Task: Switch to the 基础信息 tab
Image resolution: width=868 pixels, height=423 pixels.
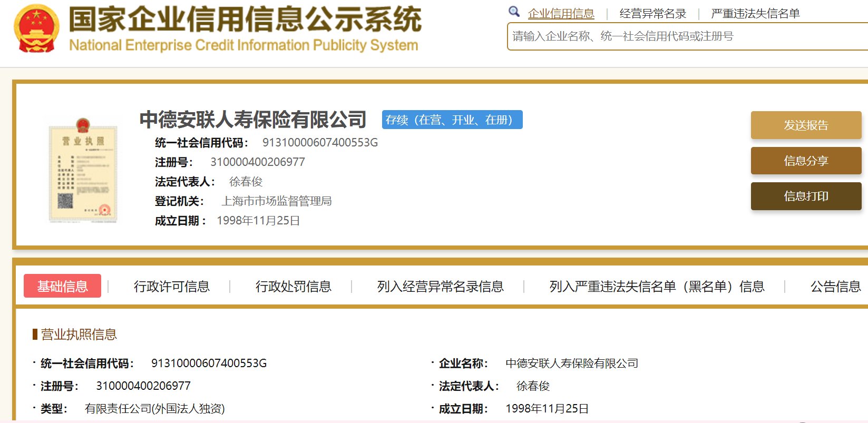Action: [x=62, y=286]
